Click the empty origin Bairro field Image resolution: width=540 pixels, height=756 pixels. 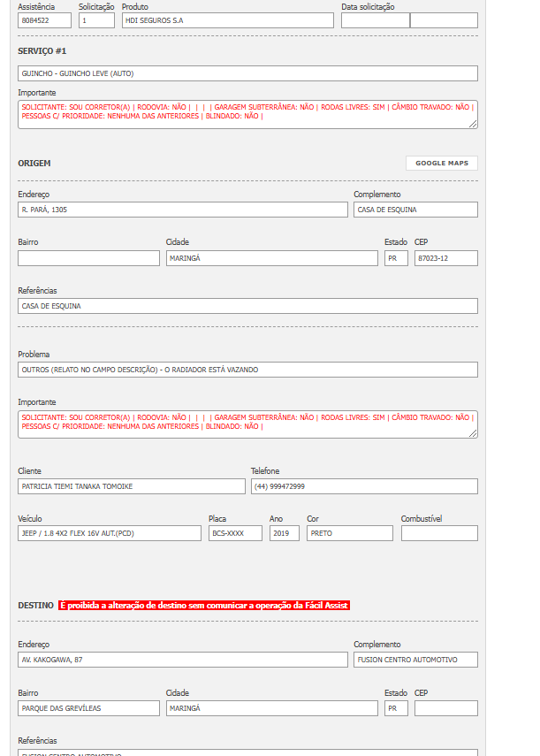click(x=88, y=258)
